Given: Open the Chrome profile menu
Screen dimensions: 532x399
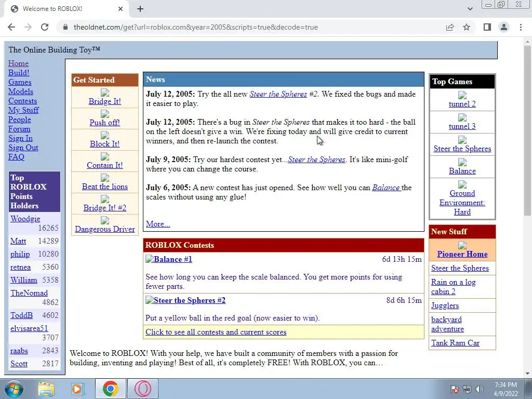Looking at the screenshot, I should point(504,27).
